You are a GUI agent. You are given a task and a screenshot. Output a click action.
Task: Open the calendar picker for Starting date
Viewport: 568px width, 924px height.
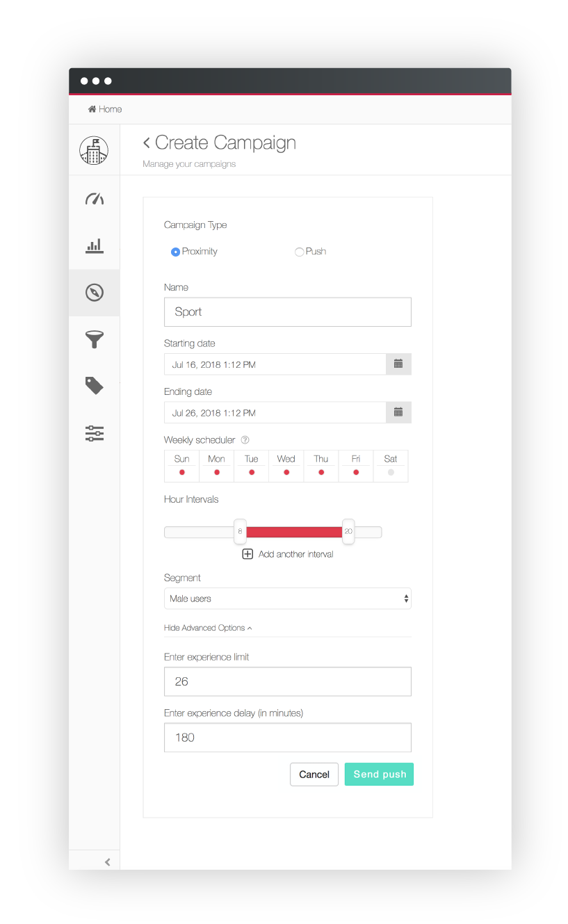tap(398, 364)
